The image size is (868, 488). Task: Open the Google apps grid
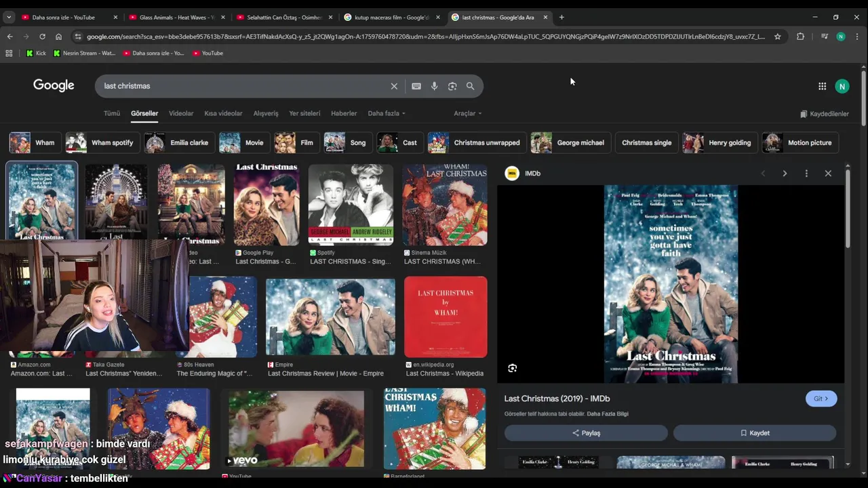822,86
